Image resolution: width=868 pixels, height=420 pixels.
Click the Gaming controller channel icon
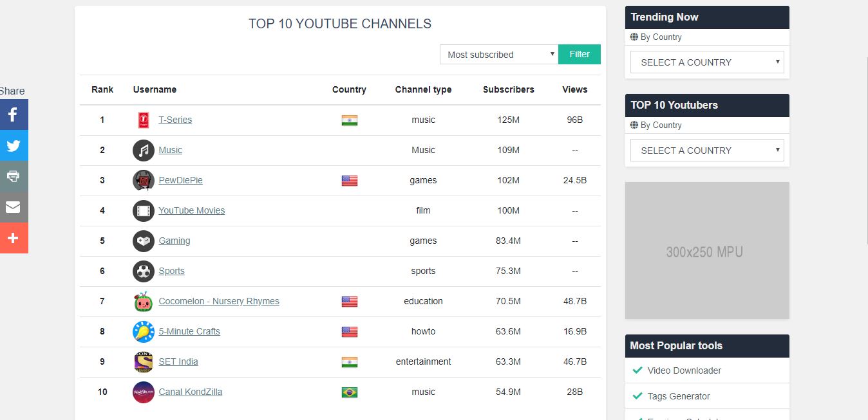143,241
